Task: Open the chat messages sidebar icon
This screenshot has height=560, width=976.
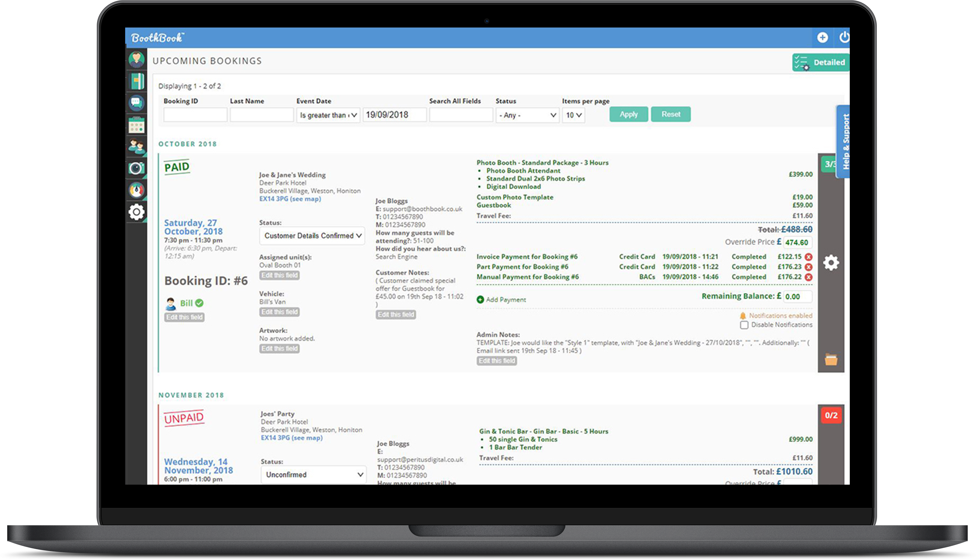Action: pos(136,103)
